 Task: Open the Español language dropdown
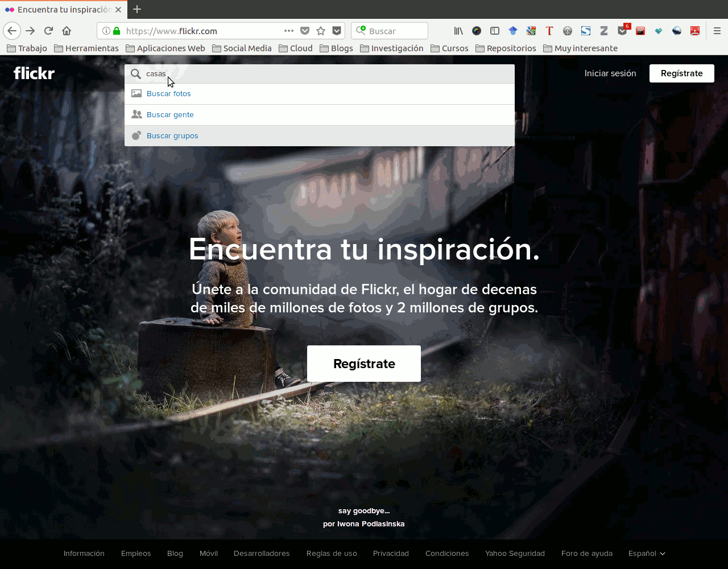point(647,553)
